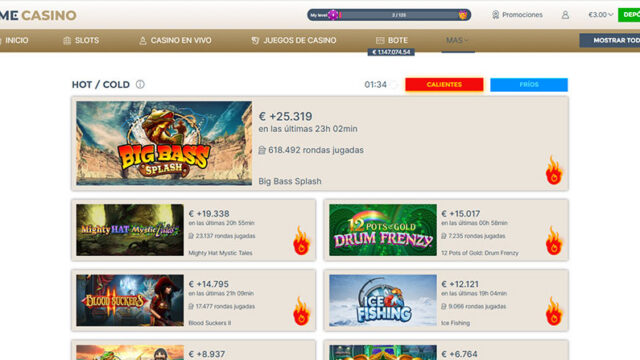This screenshot has height=360, width=640.
Task: Click the € +12.121 winnings amount
Action: pyautogui.click(x=460, y=284)
